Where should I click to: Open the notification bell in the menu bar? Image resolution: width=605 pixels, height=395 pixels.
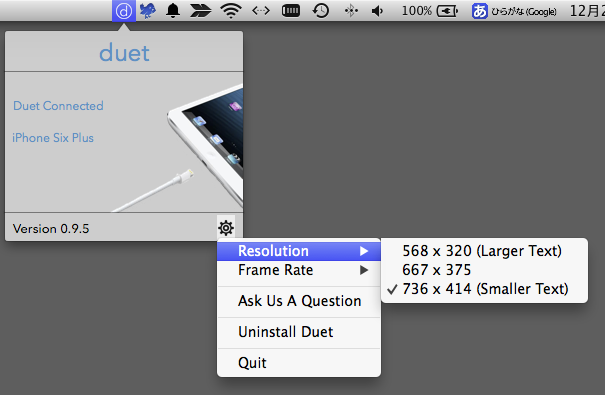173,11
